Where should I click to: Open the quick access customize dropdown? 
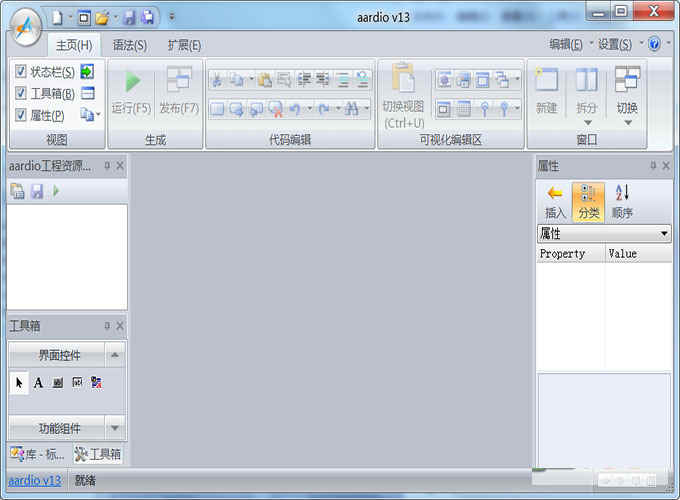tap(172, 17)
